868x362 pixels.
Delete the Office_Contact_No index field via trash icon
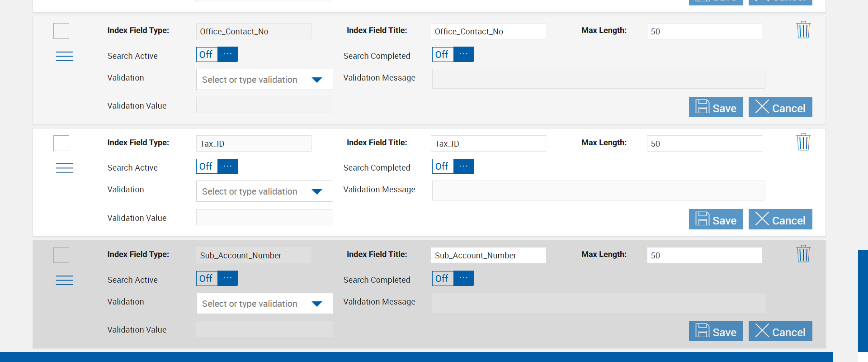(803, 30)
